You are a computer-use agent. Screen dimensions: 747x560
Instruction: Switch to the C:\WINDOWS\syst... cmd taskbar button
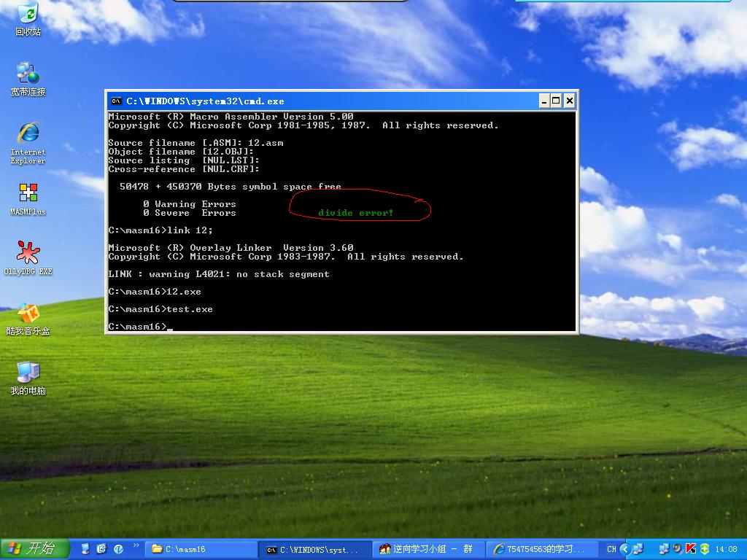click(315, 549)
